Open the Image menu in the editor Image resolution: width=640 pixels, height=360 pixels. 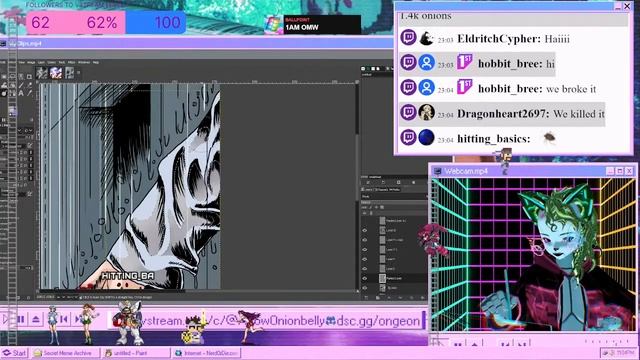click(31, 62)
